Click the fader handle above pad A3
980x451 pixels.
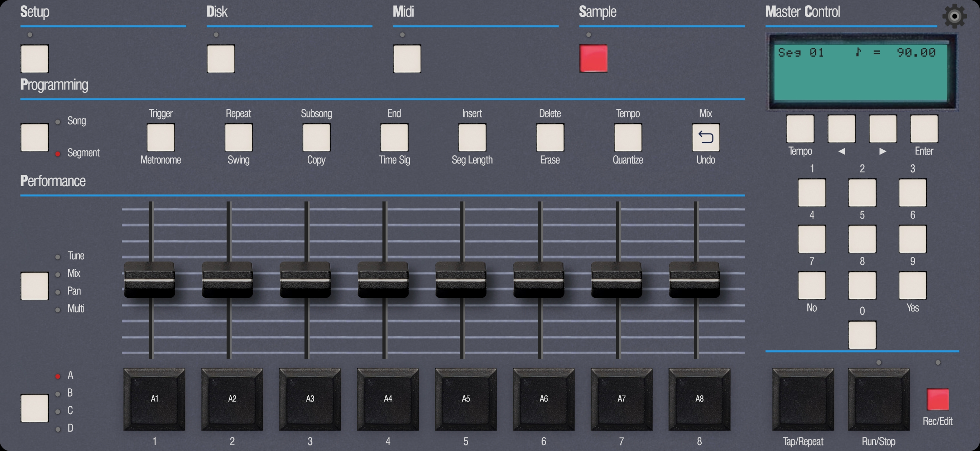point(305,280)
